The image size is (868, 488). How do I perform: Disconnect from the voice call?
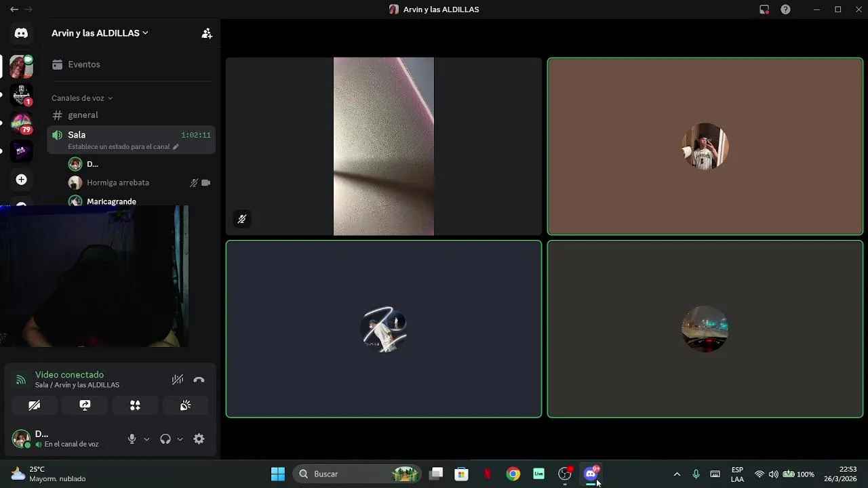tap(199, 380)
